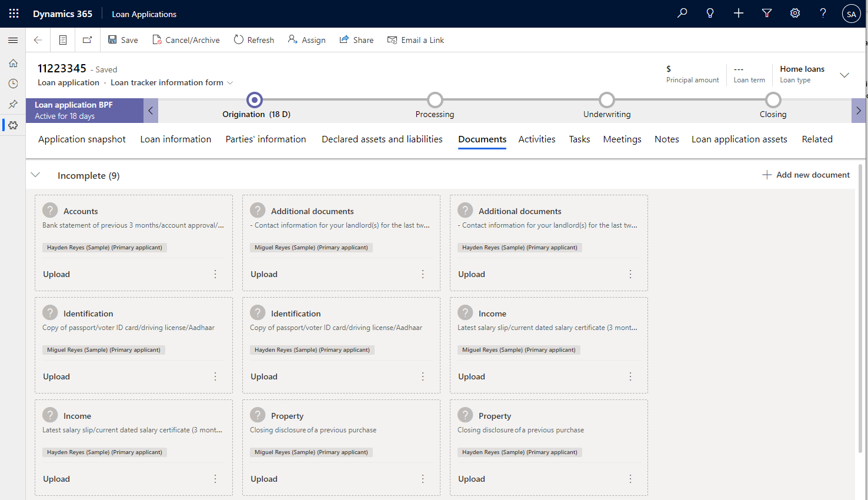Open more options on Miguel's Income card

[x=630, y=376]
